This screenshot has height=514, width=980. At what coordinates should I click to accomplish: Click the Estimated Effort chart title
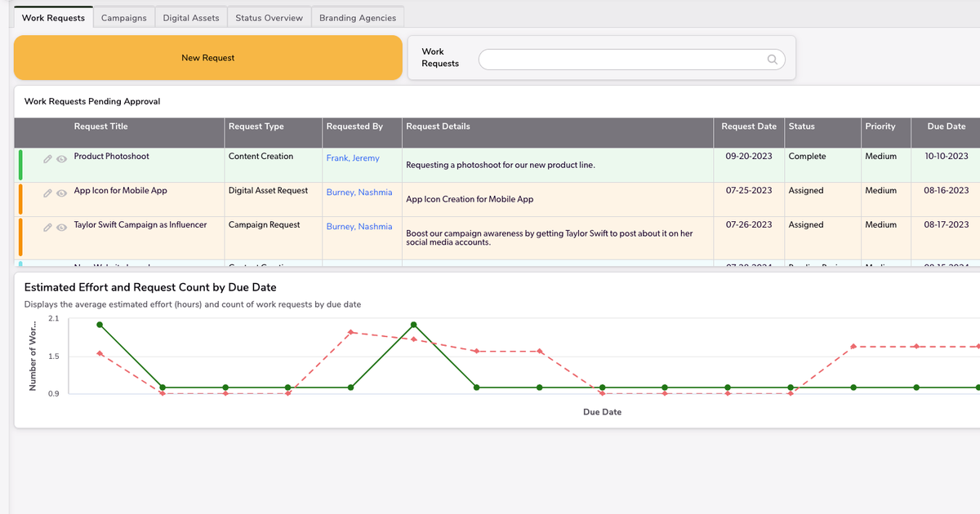[150, 287]
